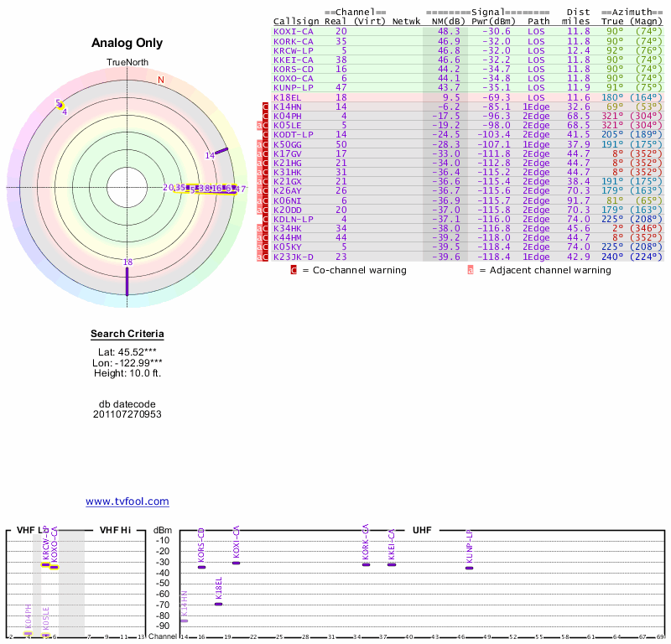This screenshot has height=644, width=671.
Task: Click the KUNP-LP bar in the UHF spectrum
Action: point(469,568)
